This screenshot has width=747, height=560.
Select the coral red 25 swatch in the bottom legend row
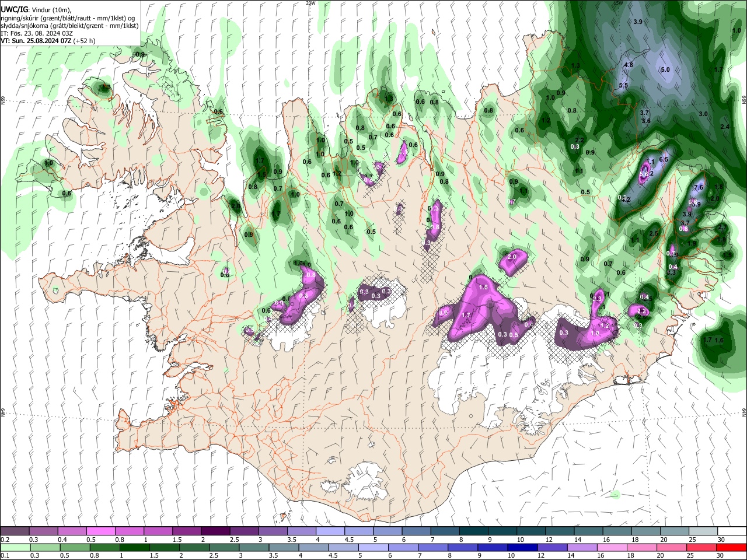702,547
